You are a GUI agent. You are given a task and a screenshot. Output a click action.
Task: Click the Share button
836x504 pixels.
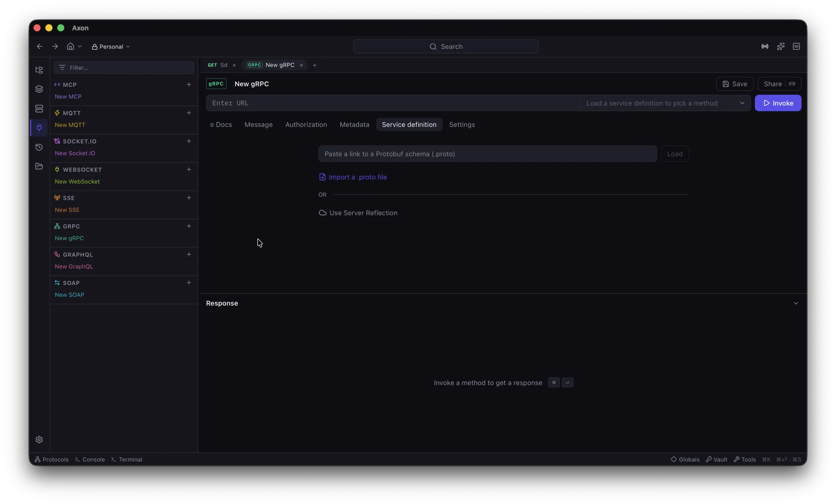click(772, 84)
